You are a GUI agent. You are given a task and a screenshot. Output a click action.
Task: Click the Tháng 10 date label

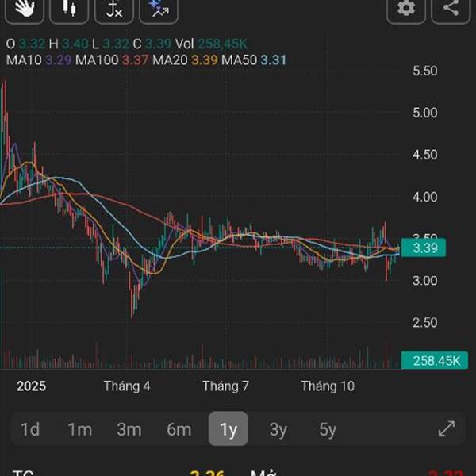click(328, 386)
